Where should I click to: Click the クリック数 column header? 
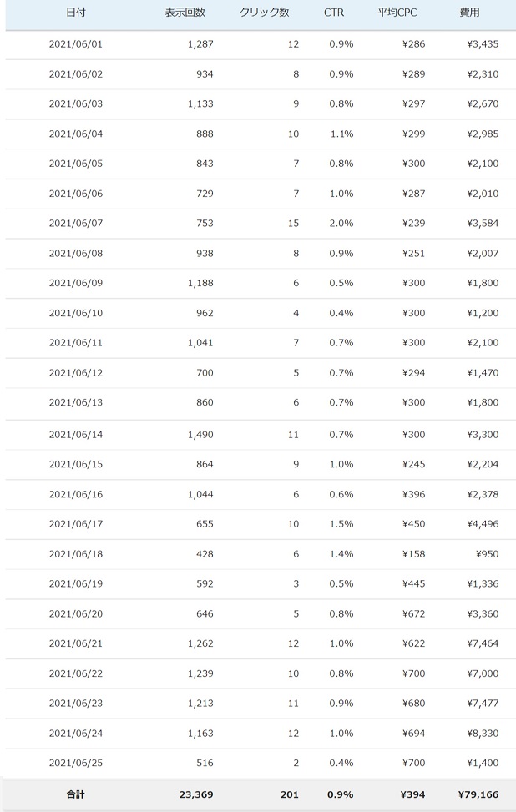pos(264,13)
